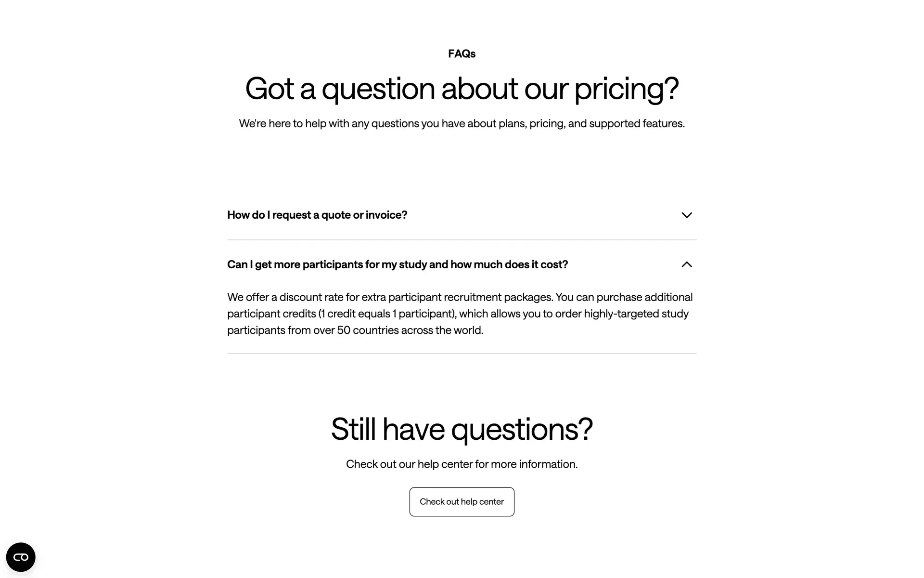The image size is (924, 578).
Task: Click the "Still have questions?" heading
Action: pyautogui.click(x=462, y=429)
